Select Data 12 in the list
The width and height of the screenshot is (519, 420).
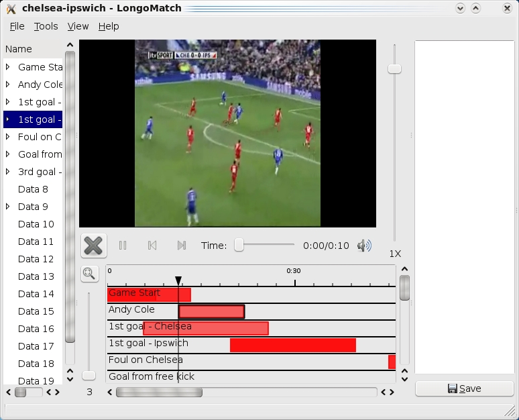point(36,259)
